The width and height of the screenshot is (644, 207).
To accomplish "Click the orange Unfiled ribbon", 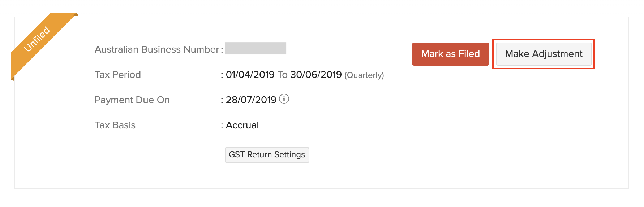I will [38, 39].
